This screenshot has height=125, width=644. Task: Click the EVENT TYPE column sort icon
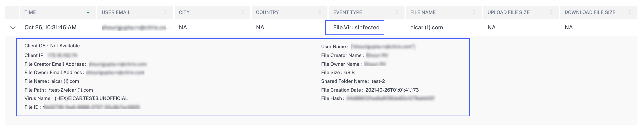397,12
